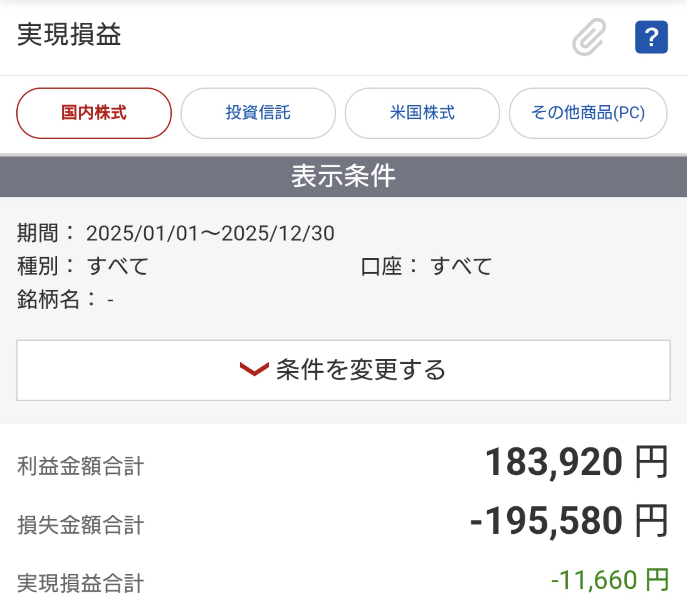Select the 国内株式 tab
687x616 pixels.
pos(93,113)
